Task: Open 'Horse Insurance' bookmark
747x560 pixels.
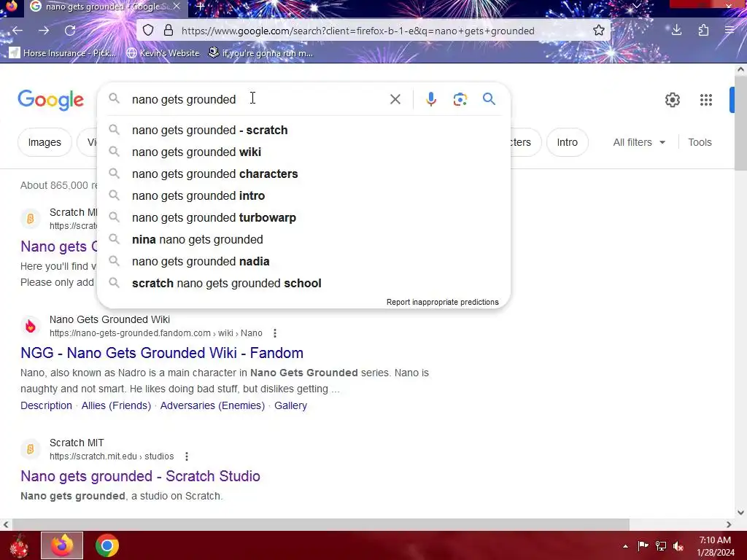Action: 63,52
